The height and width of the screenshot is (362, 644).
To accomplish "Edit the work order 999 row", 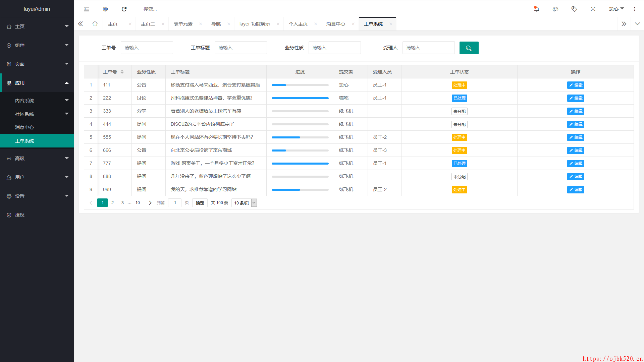I will [x=576, y=190].
